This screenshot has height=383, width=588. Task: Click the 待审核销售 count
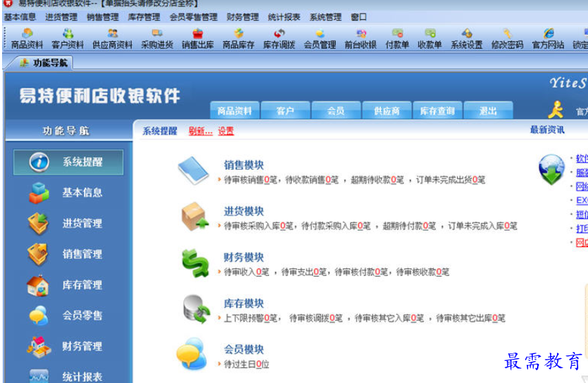[x=267, y=180]
